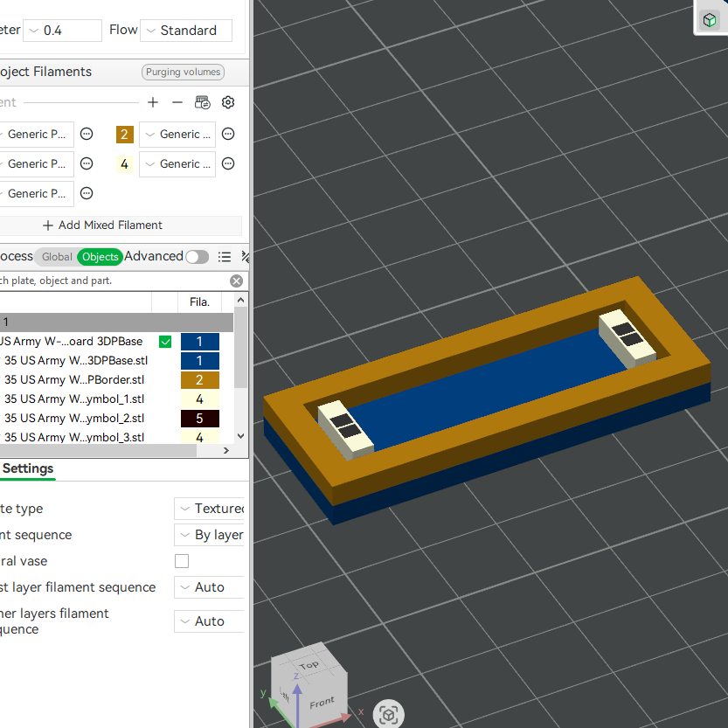This screenshot has width=728, height=728.
Task: Select the Objects process tab
Action: 101,257
